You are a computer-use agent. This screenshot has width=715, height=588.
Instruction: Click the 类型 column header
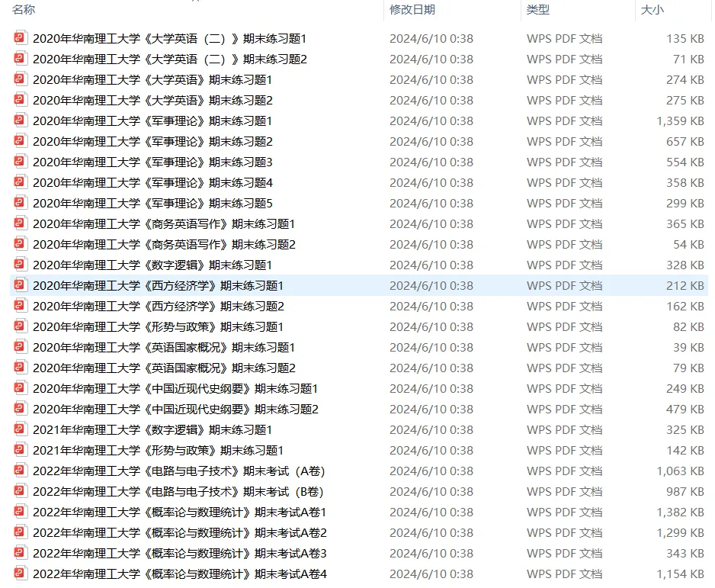[x=538, y=10]
